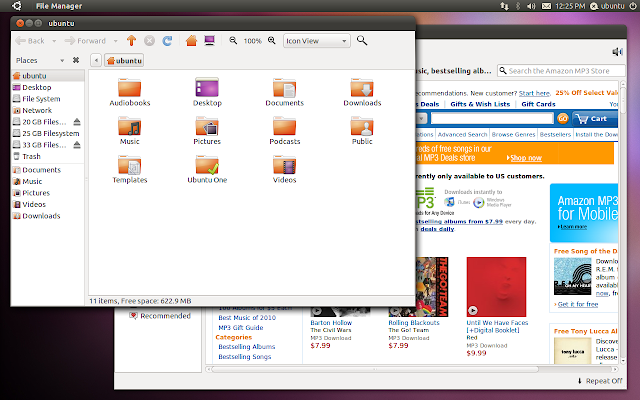
Task: Click the orange Go search button
Action: [562, 118]
